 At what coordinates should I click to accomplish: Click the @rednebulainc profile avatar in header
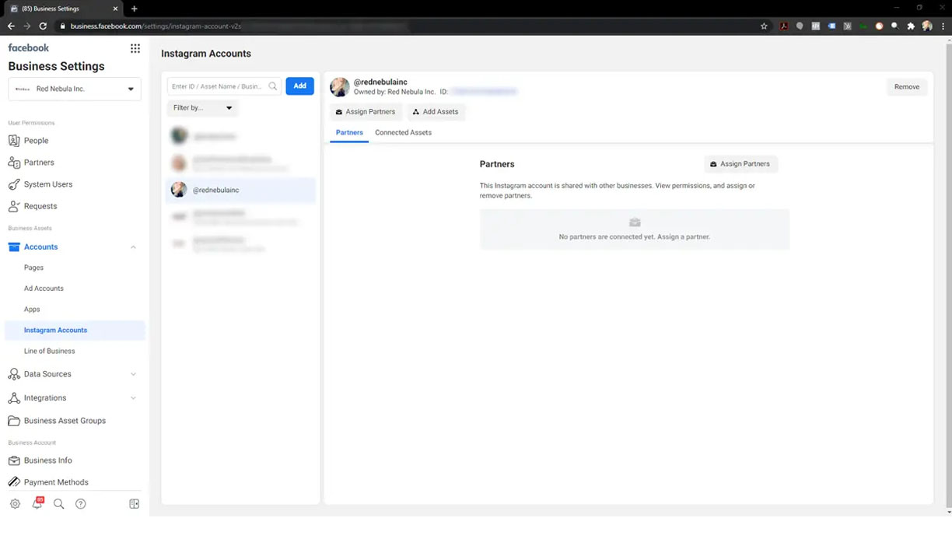[340, 87]
